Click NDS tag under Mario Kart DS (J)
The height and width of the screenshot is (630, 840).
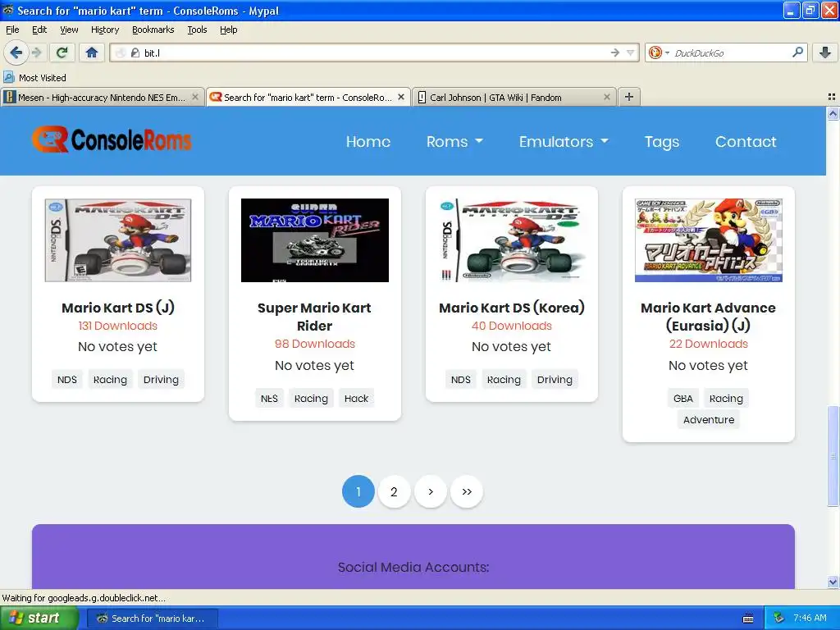point(67,379)
